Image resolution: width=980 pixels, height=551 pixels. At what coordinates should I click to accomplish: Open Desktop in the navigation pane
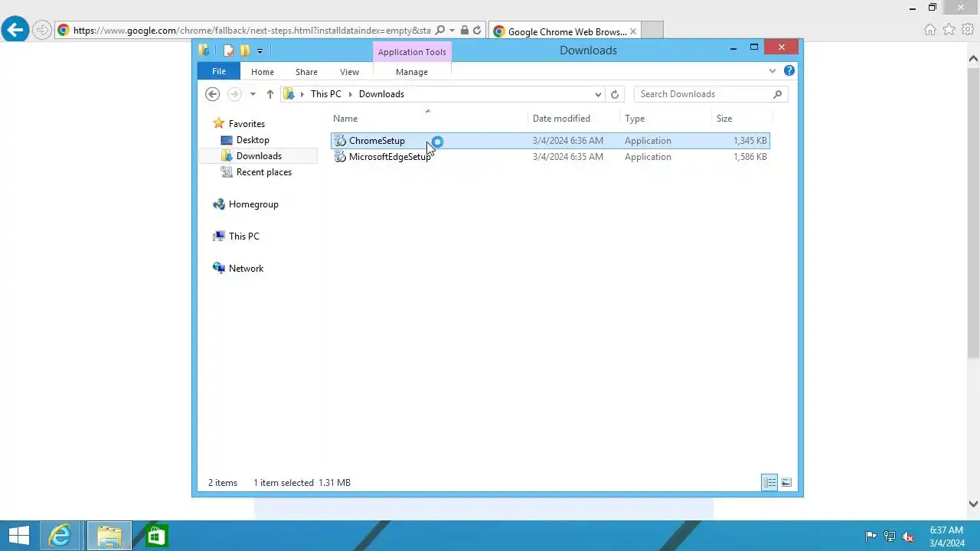coord(253,140)
